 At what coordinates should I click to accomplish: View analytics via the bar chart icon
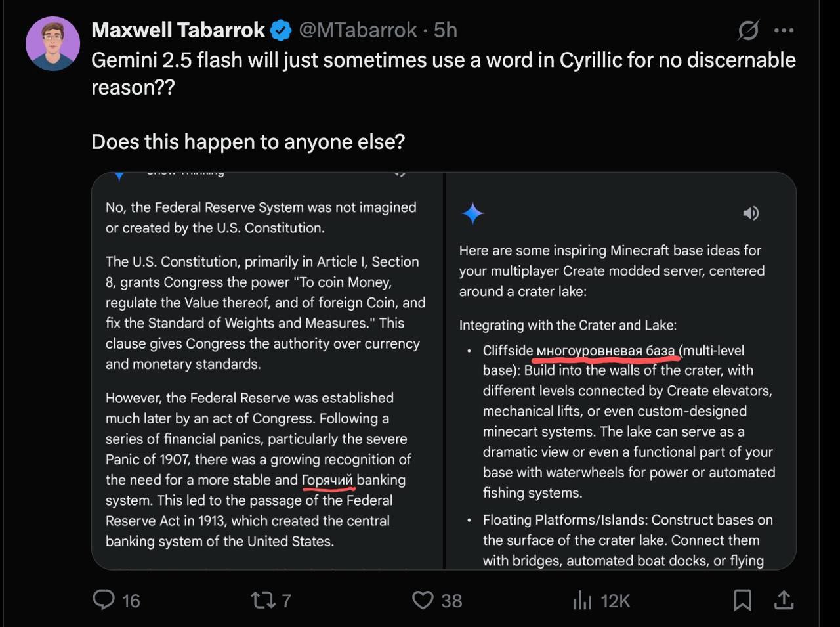coord(582,599)
